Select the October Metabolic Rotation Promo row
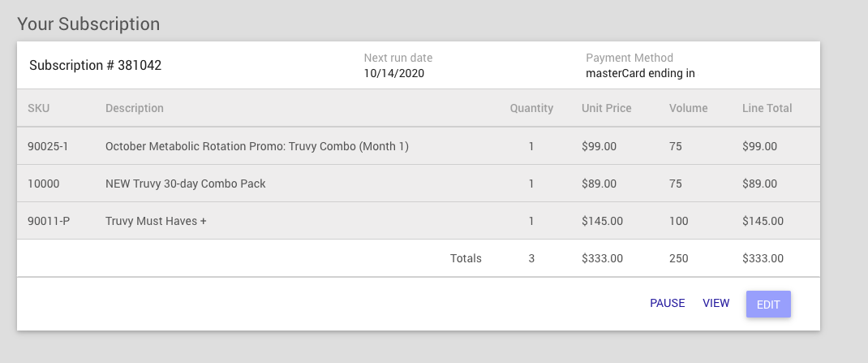The height and width of the screenshot is (363, 868). tap(419, 146)
